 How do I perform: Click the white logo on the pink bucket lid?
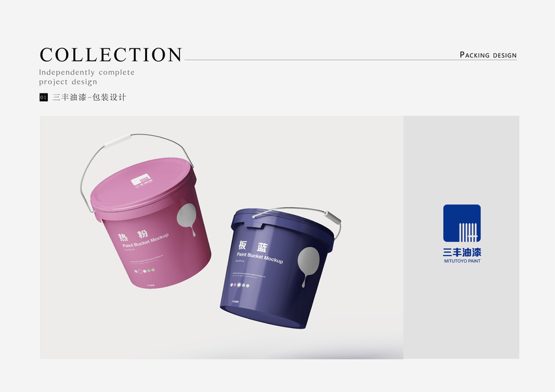tap(141, 180)
